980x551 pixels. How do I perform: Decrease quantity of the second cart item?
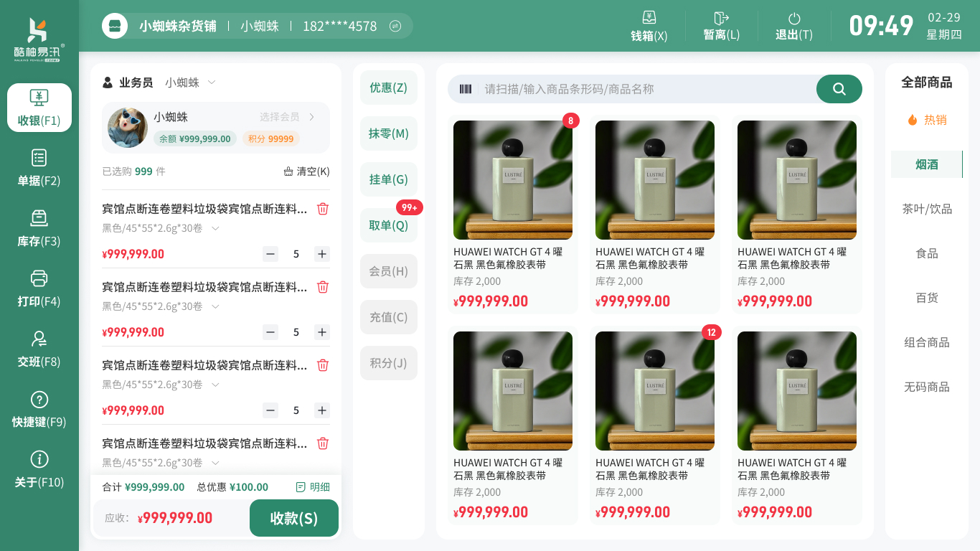[x=270, y=332]
